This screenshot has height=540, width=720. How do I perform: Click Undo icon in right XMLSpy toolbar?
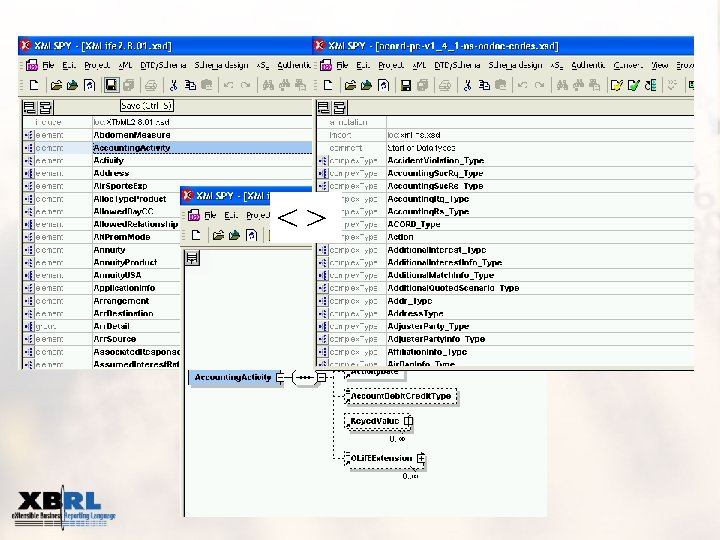[522, 85]
